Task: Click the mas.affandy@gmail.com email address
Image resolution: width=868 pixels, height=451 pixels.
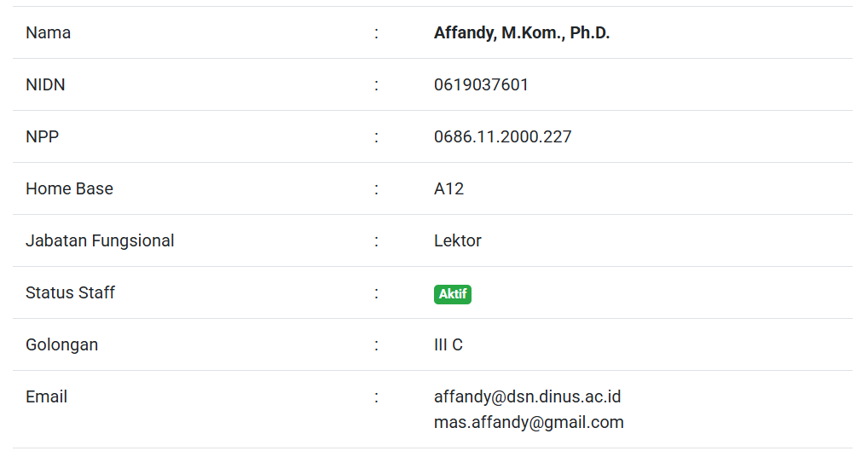Action: (529, 422)
